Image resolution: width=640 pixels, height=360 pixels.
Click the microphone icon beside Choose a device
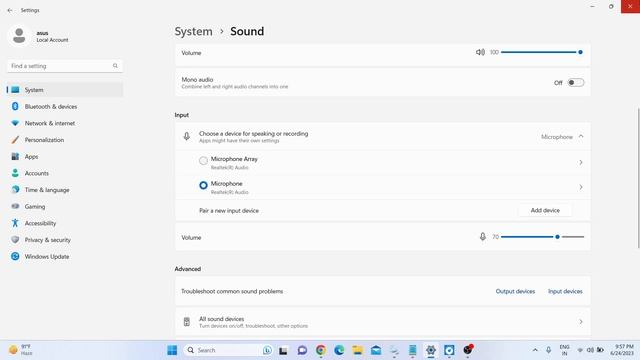[187, 136]
